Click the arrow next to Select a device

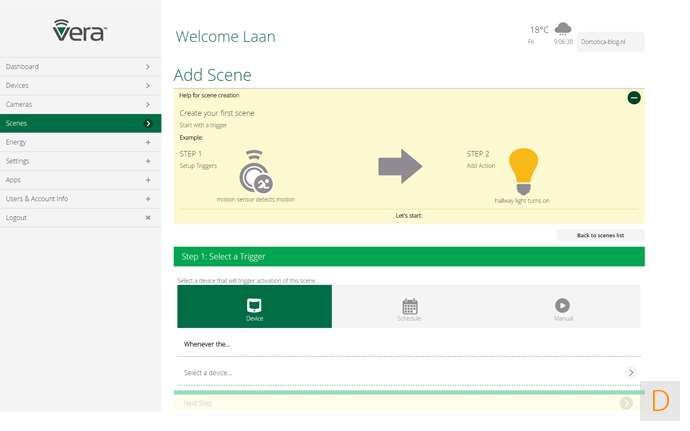tap(630, 372)
